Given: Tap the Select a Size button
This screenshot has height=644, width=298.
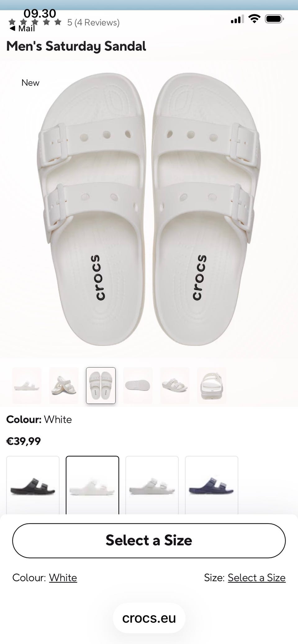Looking at the screenshot, I should coord(149,540).
